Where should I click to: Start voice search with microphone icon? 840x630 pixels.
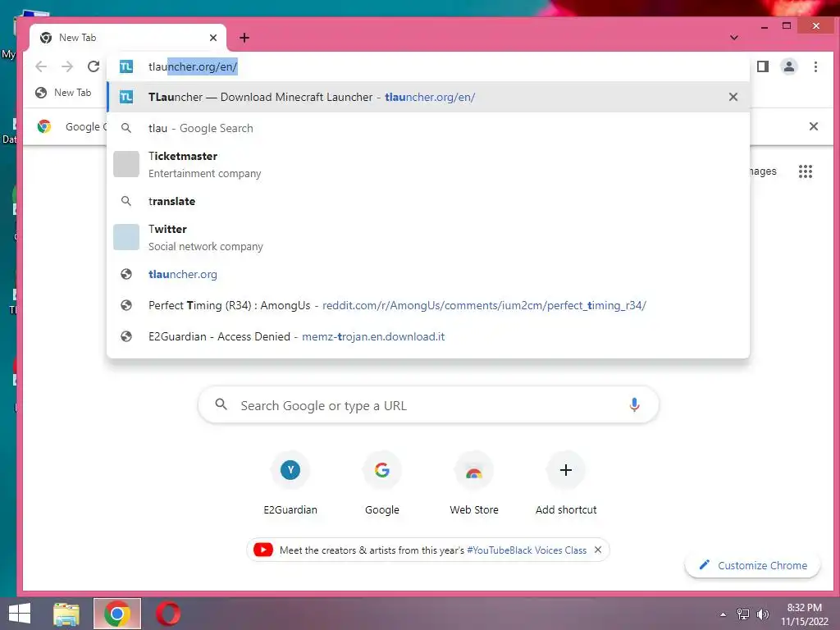(x=634, y=405)
